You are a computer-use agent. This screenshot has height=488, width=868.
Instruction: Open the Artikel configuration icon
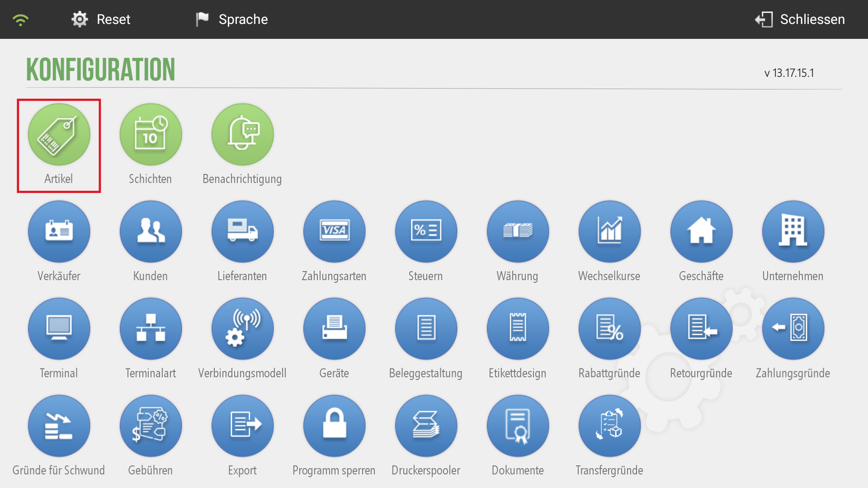(x=59, y=135)
